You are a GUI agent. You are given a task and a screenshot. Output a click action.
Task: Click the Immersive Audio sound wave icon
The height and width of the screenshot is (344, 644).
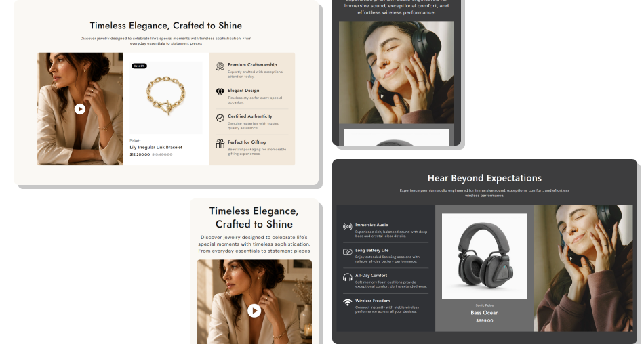tap(348, 227)
